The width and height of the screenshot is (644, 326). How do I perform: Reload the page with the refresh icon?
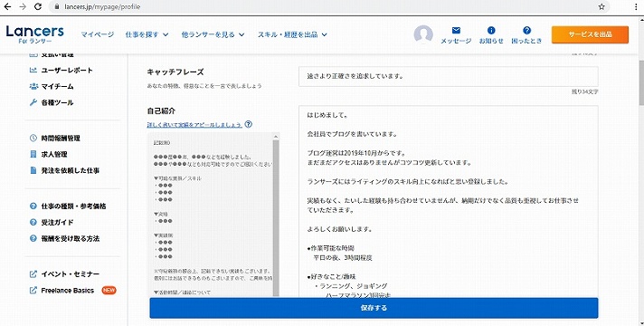[x=38, y=6]
